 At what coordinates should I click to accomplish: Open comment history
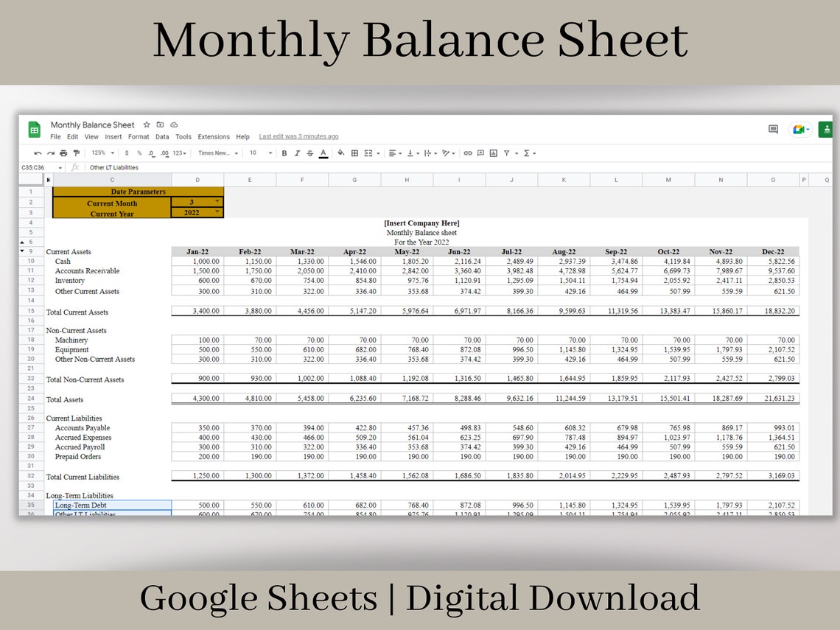[772, 128]
